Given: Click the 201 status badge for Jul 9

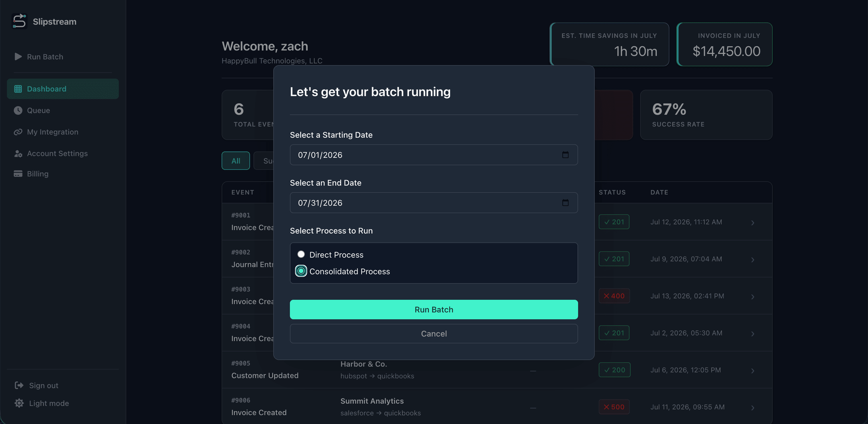Looking at the screenshot, I should pos(614,259).
